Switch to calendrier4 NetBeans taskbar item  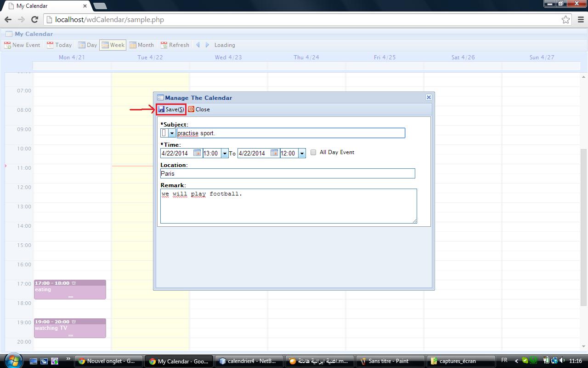pos(249,361)
